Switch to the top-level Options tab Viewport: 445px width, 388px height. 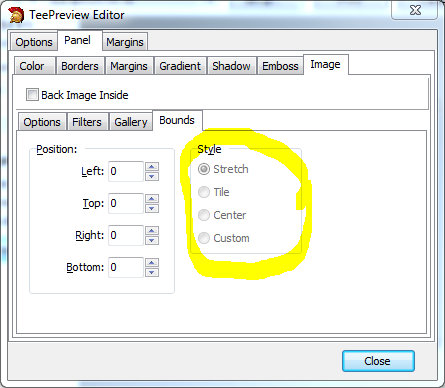pos(34,42)
